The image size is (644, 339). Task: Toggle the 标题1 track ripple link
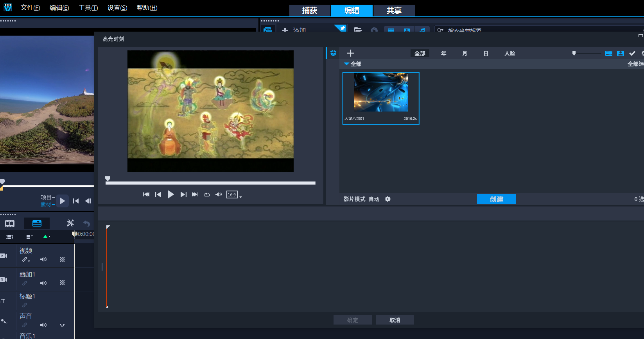(25, 305)
